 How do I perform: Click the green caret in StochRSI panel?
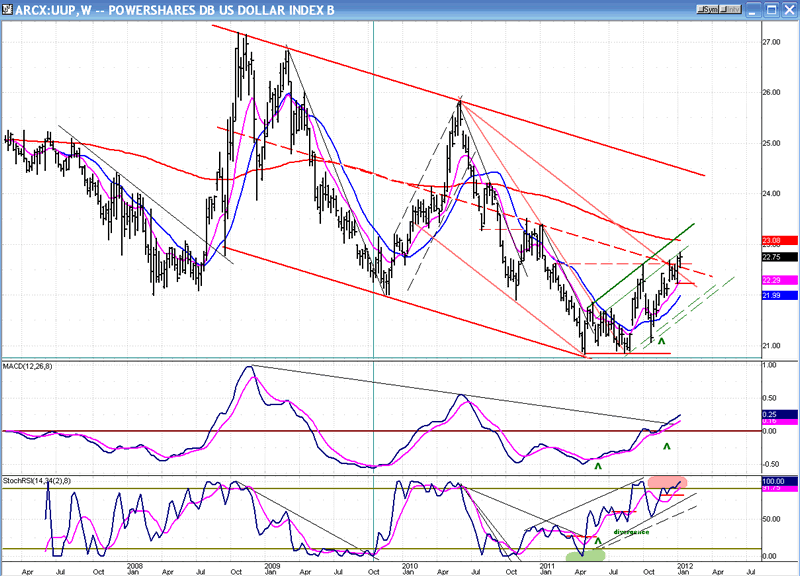[x=598, y=541]
